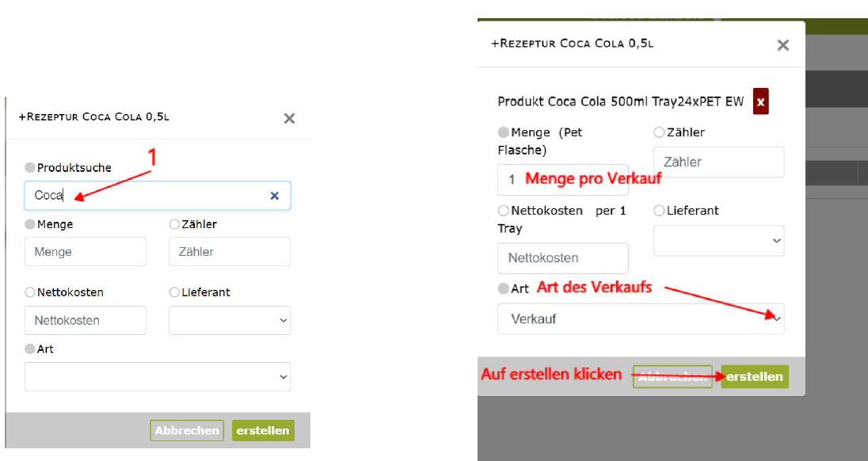This screenshot has width=868, height=461.
Task: Open the Lieferant dropdown in left dialog
Action: click(x=230, y=321)
